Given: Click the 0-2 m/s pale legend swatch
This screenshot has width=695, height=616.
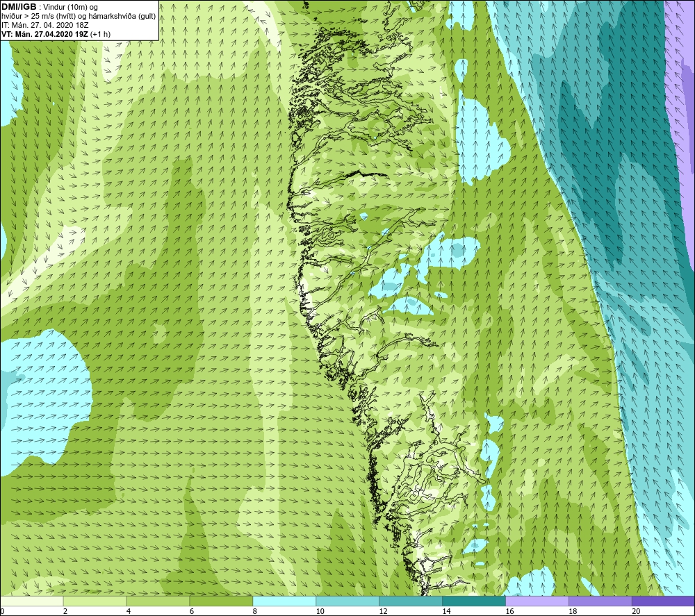Looking at the screenshot, I should pyautogui.click(x=32, y=601).
